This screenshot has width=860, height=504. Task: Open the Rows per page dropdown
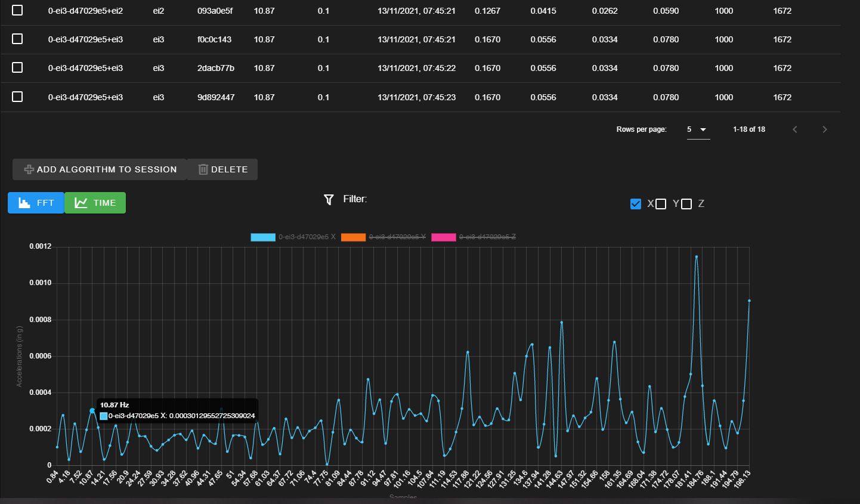[698, 130]
